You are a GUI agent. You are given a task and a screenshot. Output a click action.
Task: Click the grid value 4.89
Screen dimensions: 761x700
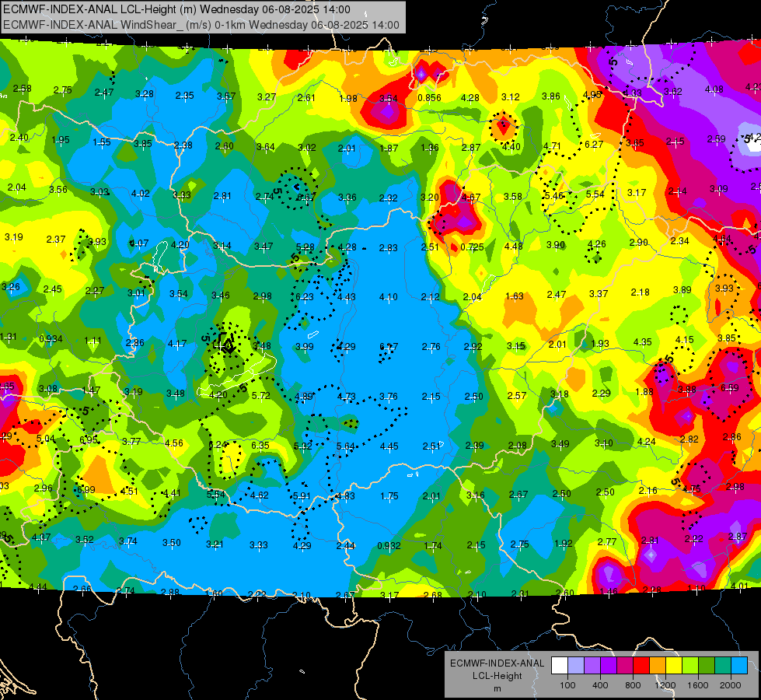point(304,396)
